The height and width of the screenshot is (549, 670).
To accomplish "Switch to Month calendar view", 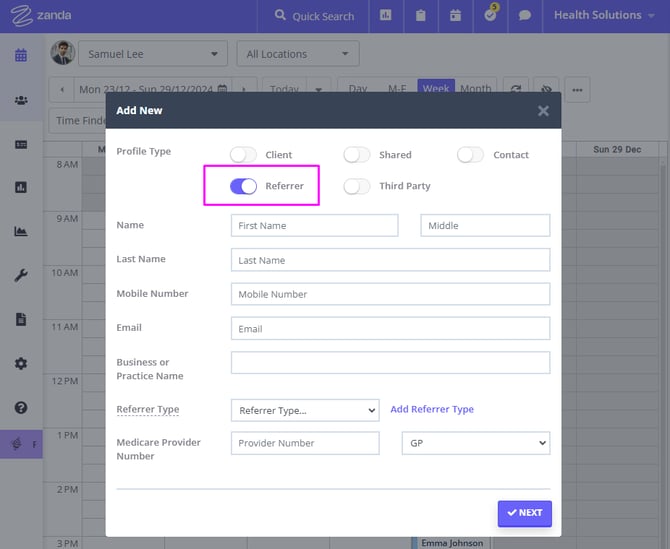I will point(475,89).
